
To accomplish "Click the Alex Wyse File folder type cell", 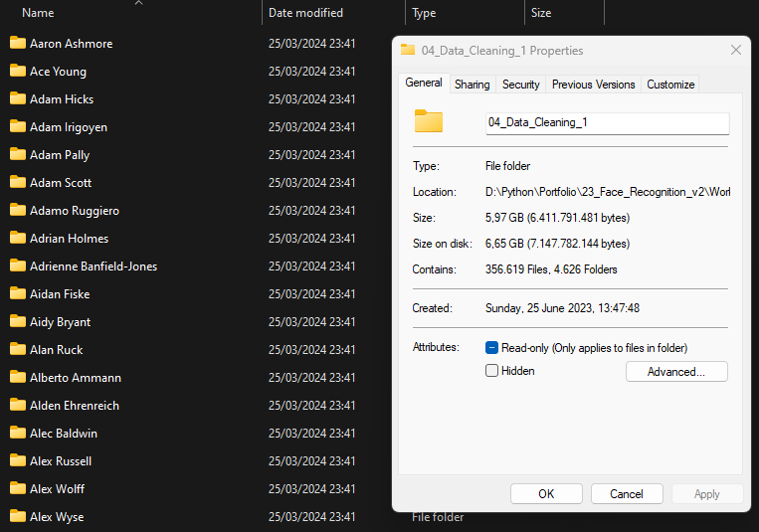I will (x=438, y=517).
